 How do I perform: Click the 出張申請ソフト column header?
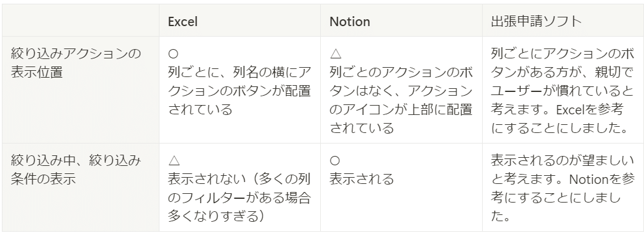click(563, 21)
